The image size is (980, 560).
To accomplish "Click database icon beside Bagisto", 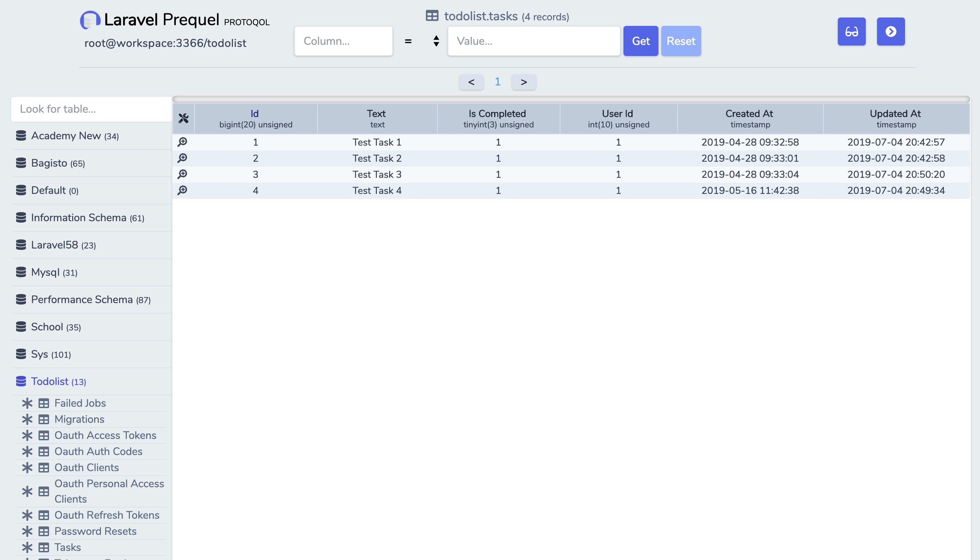I will tap(21, 163).
